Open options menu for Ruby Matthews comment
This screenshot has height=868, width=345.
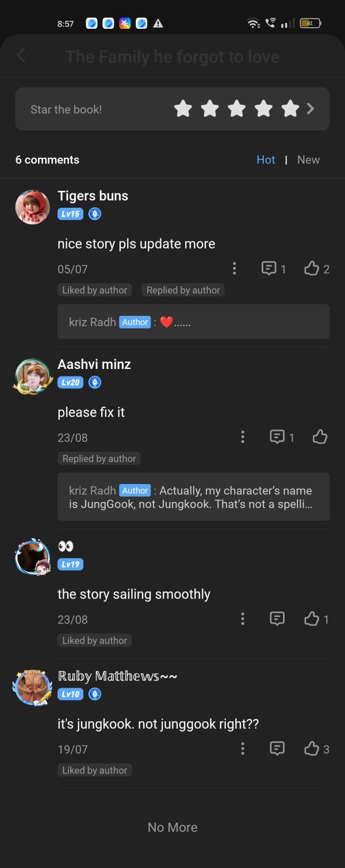[x=243, y=748]
